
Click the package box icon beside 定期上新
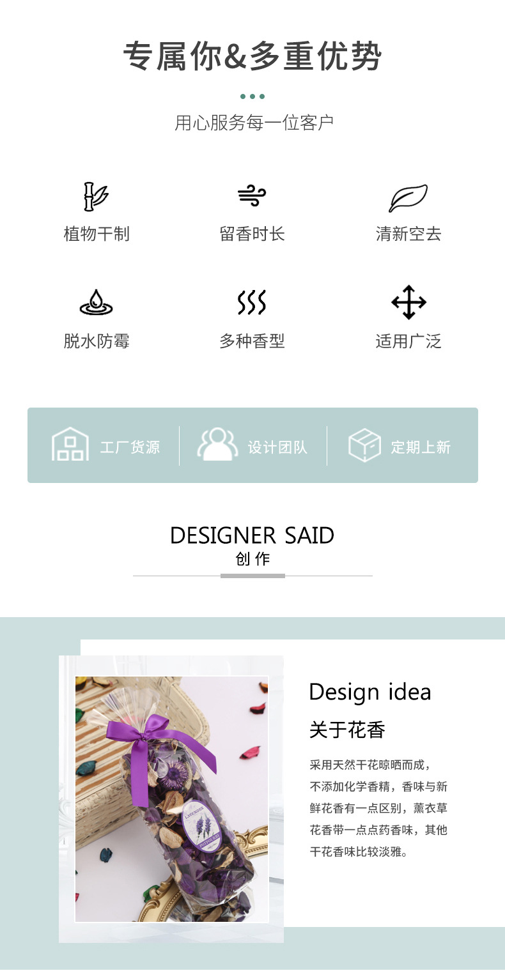[x=364, y=445]
